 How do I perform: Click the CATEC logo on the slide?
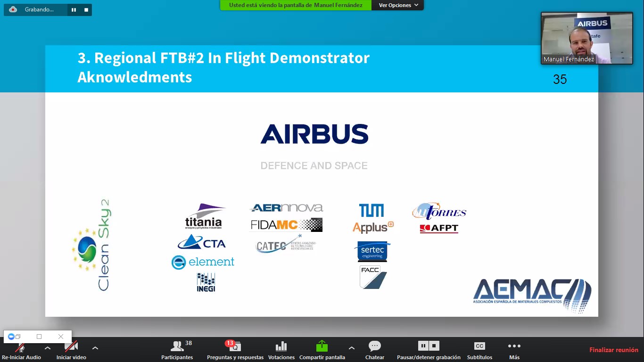pos(286,244)
